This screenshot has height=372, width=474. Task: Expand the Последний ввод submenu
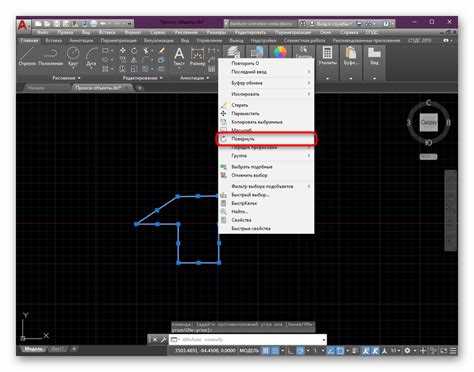tap(309, 72)
